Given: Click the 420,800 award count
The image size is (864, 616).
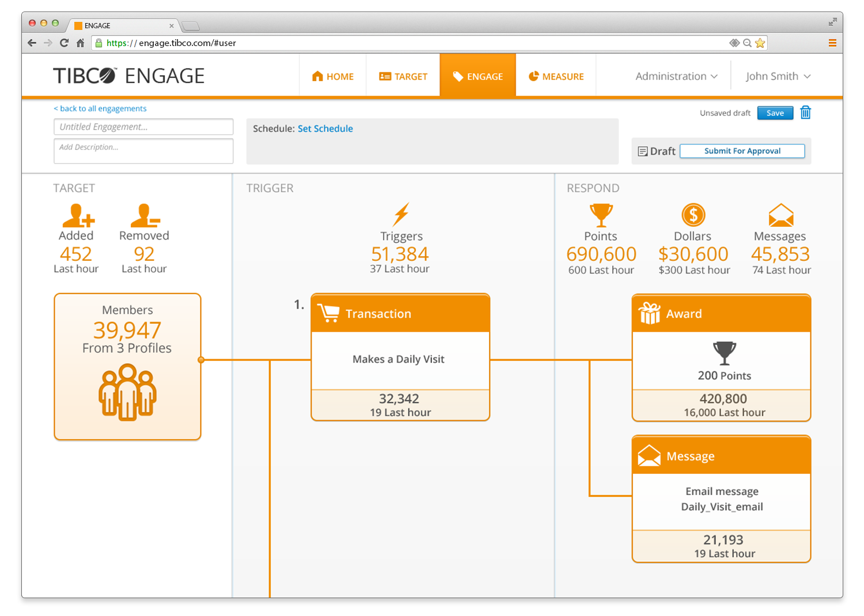Looking at the screenshot, I should 723,398.
